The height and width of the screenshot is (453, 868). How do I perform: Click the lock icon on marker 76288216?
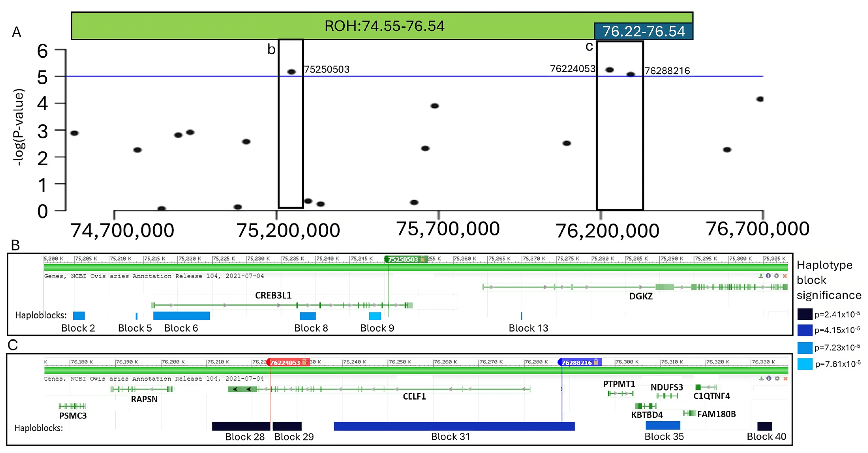596,362
